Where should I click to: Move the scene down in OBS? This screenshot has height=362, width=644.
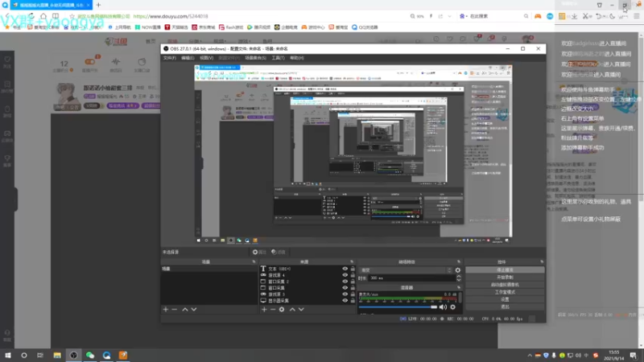194,310
